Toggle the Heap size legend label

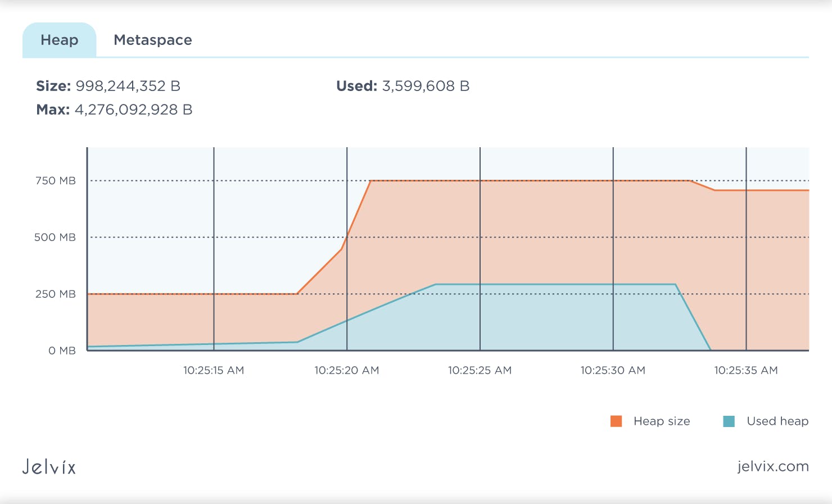coord(661,421)
